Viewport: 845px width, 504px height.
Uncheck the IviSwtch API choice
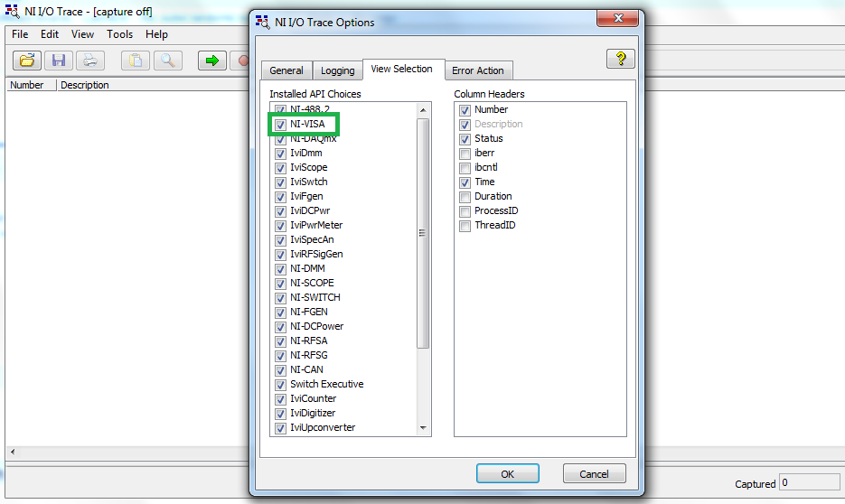click(x=280, y=182)
